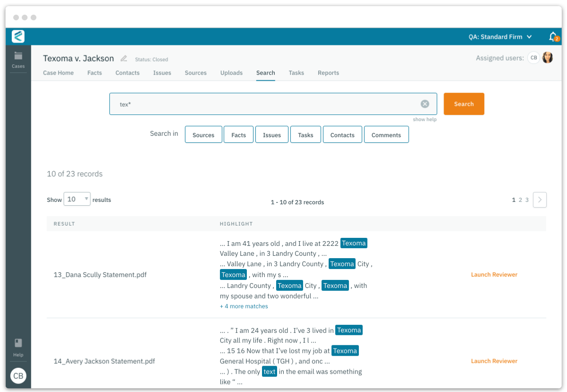Image resolution: width=567 pixels, height=392 pixels.
Task: Open notifications via the bell icon
Action: (x=552, y=36)
